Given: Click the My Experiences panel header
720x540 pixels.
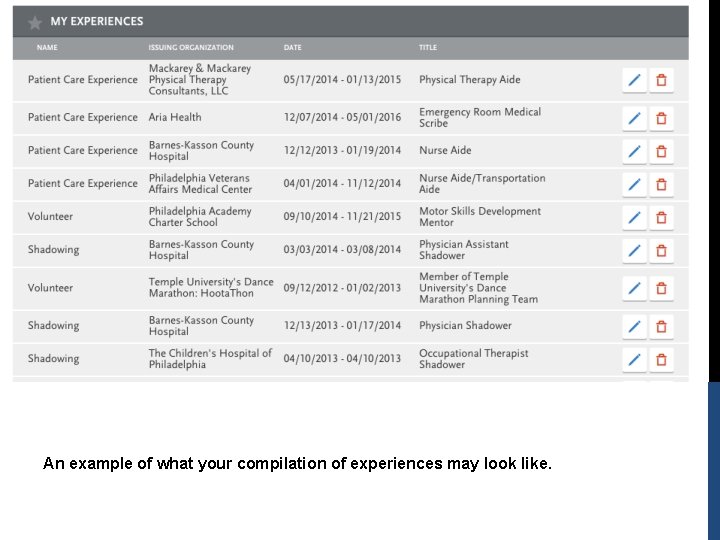Looking at the screenshot, I should point(350,22).
